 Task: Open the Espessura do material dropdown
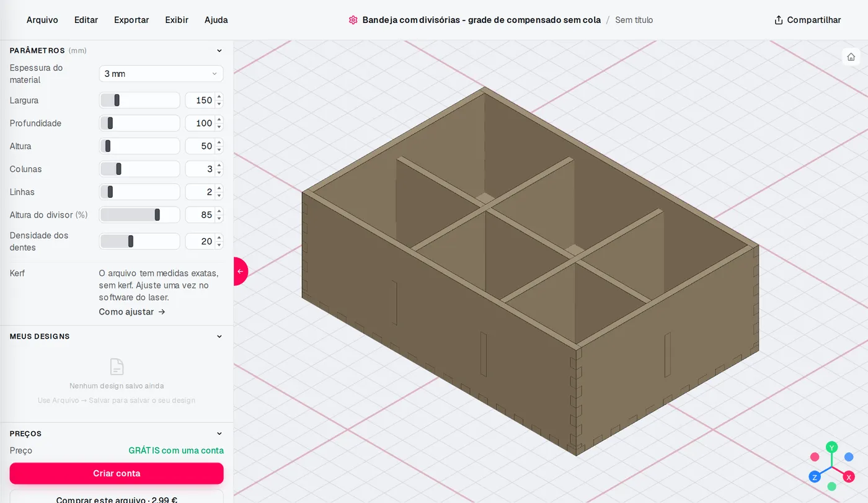click(161, 74)
